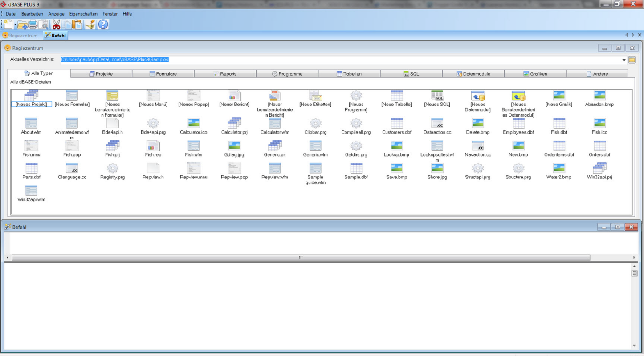Click the Paste clipboard icon
Image resolution: width=644 pixels, height=356 pixels.
77,24
